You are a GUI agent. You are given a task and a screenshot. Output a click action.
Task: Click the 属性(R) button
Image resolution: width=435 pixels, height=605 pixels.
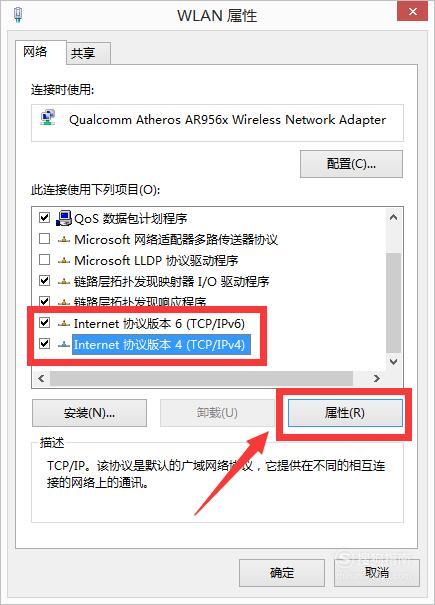pos(345,413)
